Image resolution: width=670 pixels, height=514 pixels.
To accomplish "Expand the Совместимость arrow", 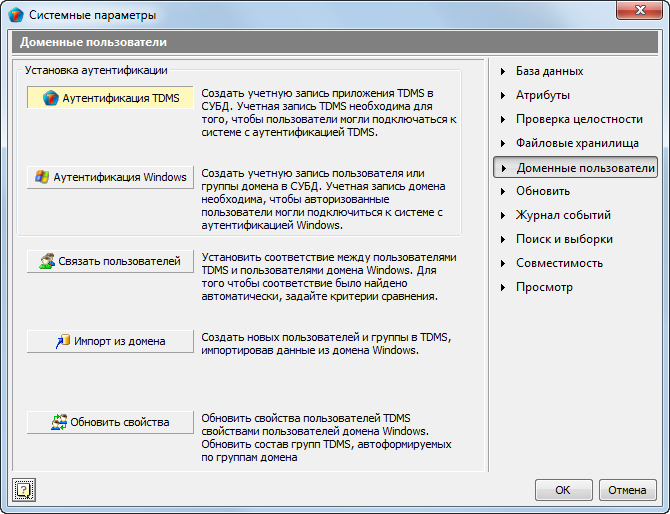I will pos(503,263).
